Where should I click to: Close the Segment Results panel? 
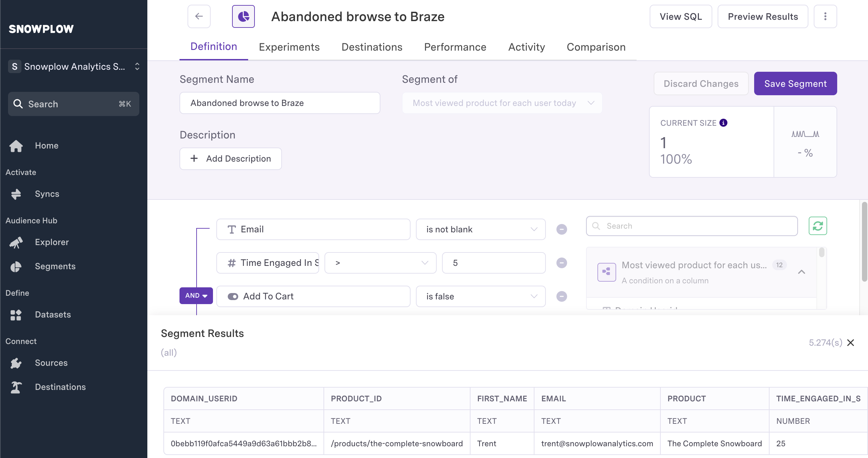click(x=850, y=343)
